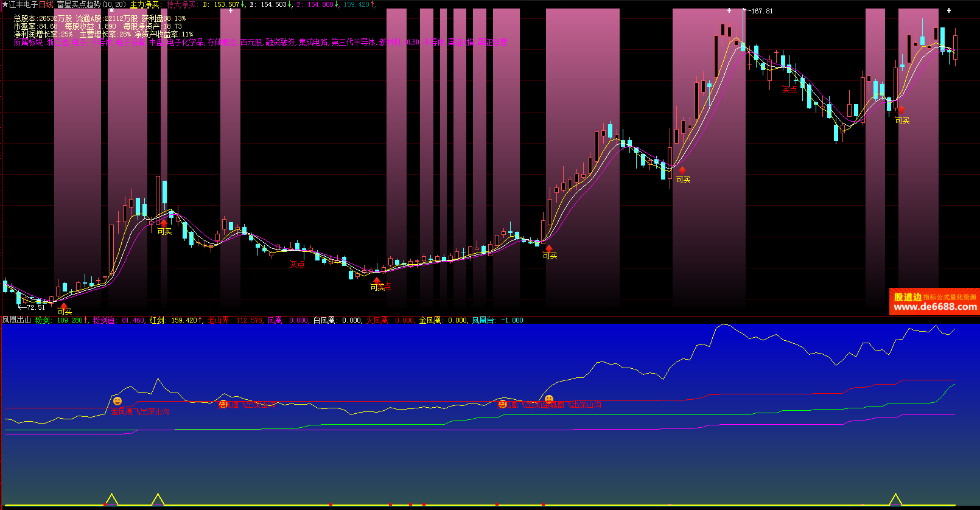Click the 167.81 high price label

point(761,11)
